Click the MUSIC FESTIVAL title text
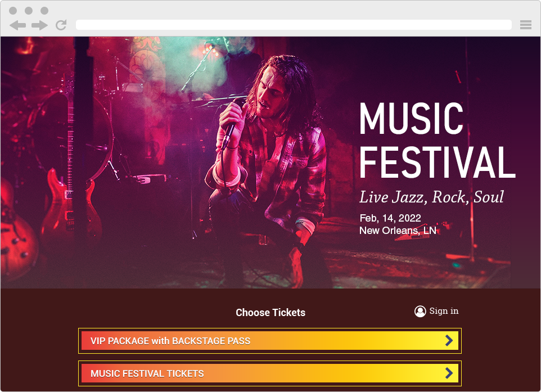The width and height of the screenshot is (541, 392). click(x=437, y=140)
